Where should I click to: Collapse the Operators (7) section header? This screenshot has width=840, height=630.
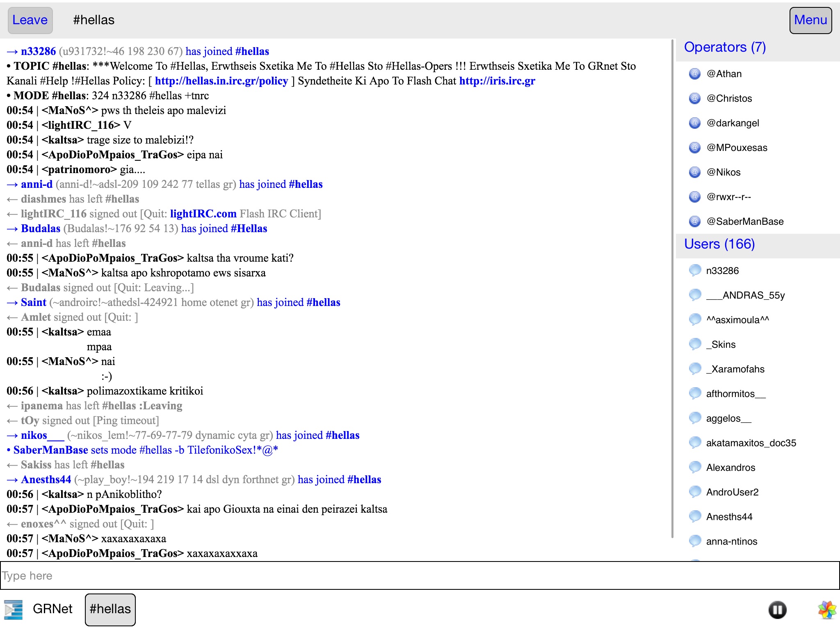[725, 48]
